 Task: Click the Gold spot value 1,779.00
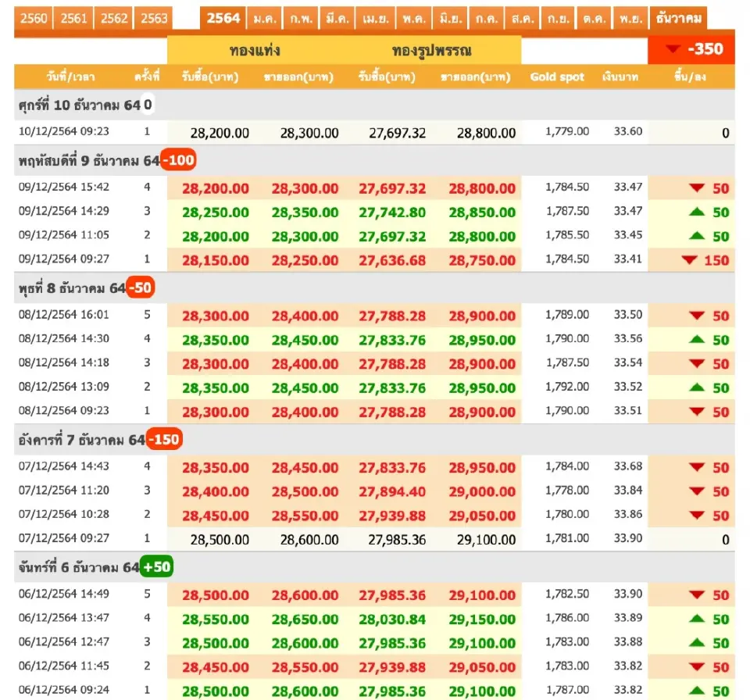(x=567, y=131)
